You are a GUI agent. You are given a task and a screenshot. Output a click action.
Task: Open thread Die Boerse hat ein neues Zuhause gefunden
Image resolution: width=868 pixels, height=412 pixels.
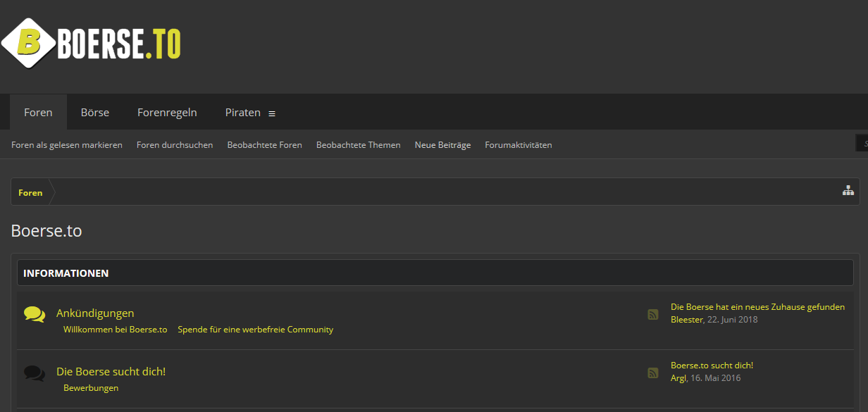pyautogui.click(x=757, y=307)
